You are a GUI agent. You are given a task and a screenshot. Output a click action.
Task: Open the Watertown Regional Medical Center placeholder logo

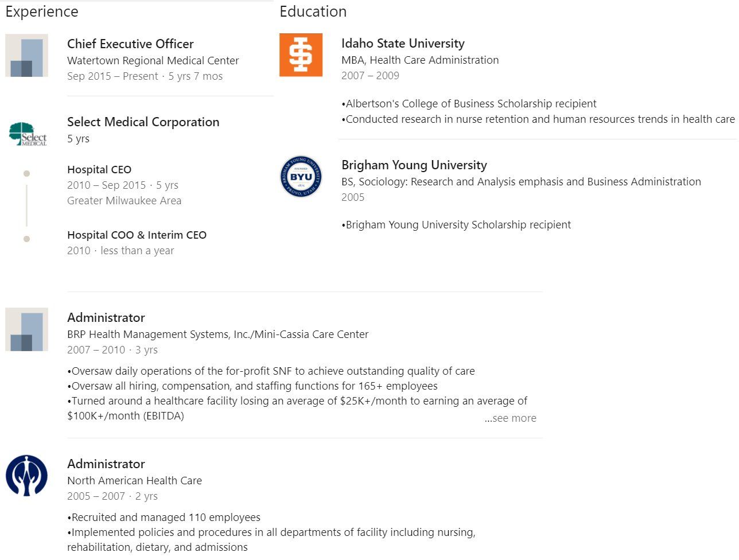pos(26,55)
